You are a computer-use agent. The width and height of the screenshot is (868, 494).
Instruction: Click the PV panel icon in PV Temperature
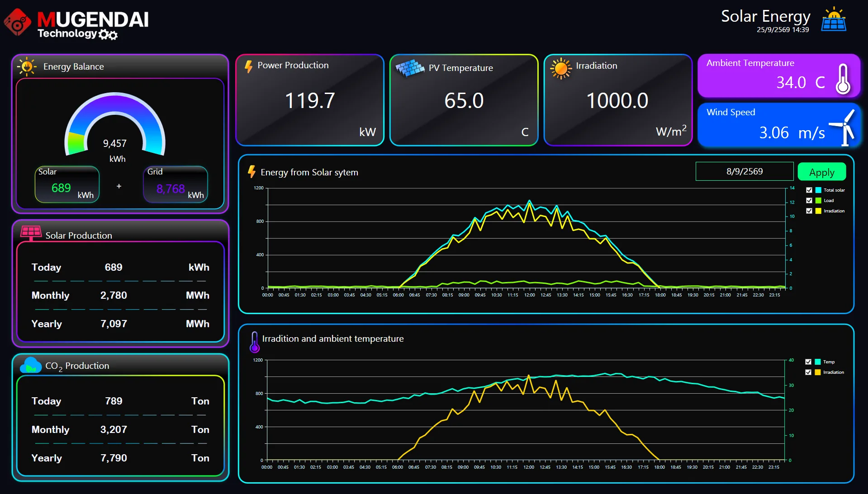pyautogui.click(x=410, y=68)
